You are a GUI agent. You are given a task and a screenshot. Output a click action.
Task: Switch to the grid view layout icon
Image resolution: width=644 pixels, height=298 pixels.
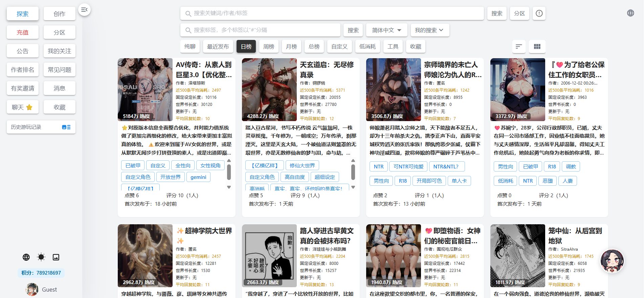[x=537, y=47]
